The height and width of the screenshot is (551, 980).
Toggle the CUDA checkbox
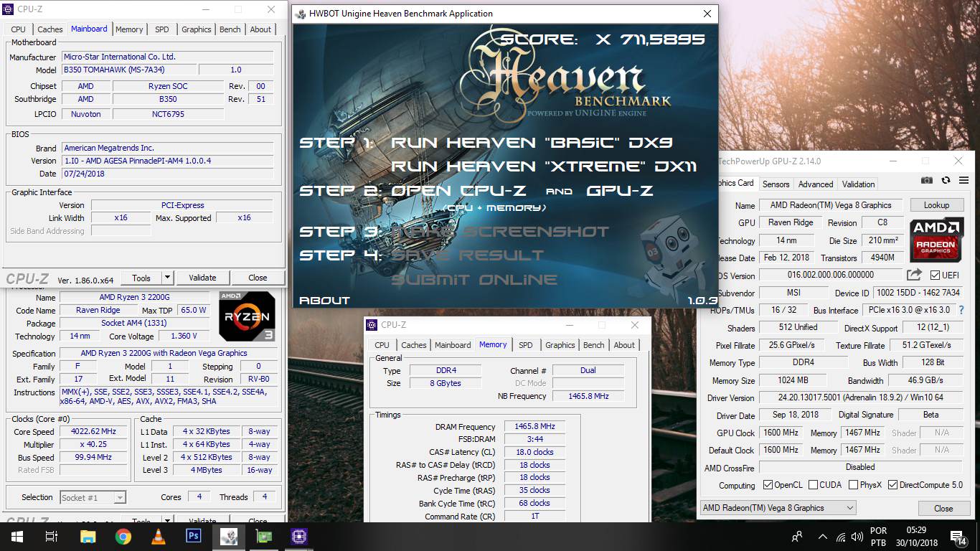click(813, 485)
